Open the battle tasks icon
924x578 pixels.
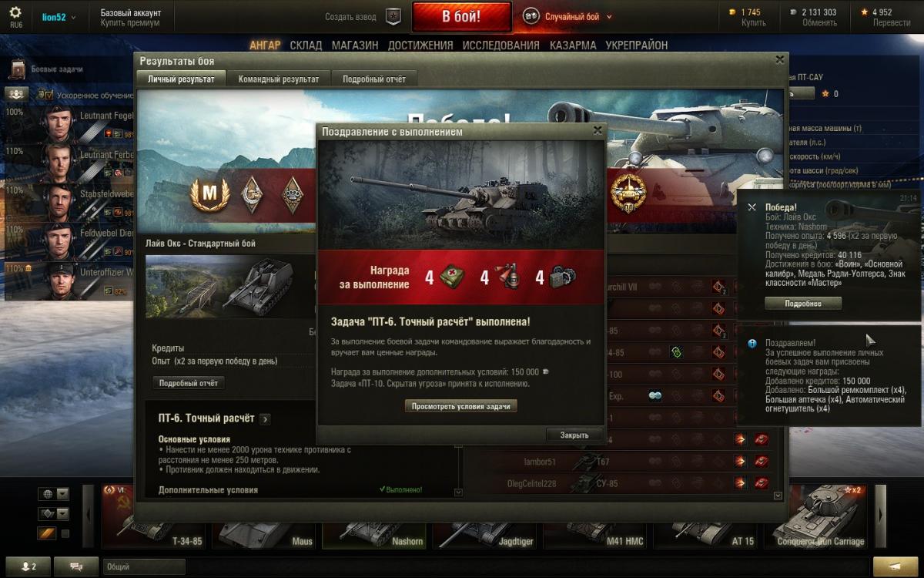[x=17, y=69]
